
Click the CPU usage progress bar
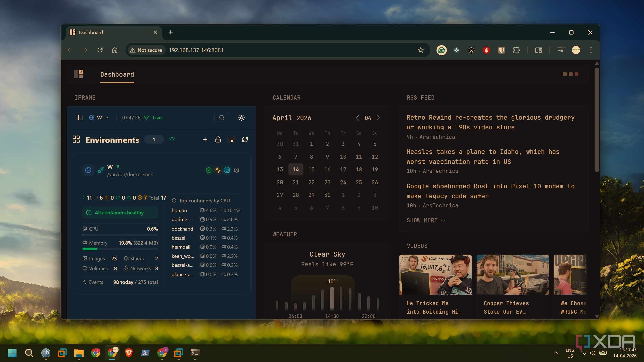coord(120,235)
